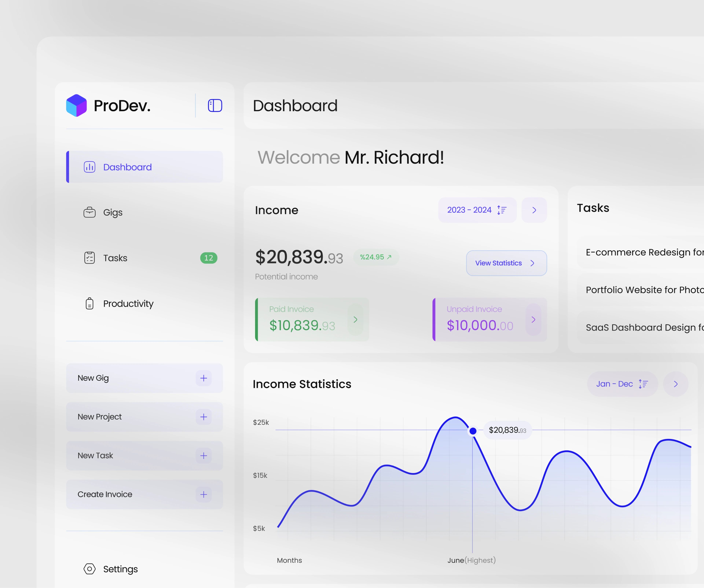Click the Settings hexagon icon

(x=89, y=569)
